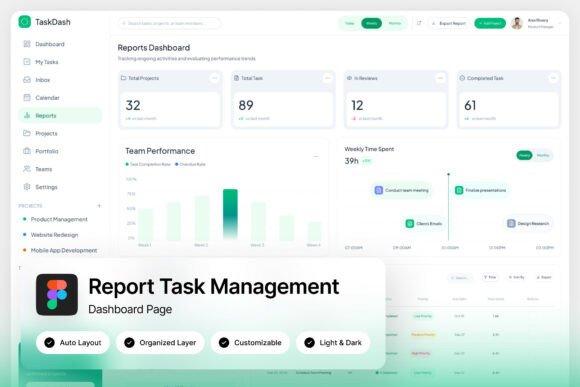Click the highlighted dark green chart bar
Viewport: 580px width, 387px height.
click(x=230, y=214)
